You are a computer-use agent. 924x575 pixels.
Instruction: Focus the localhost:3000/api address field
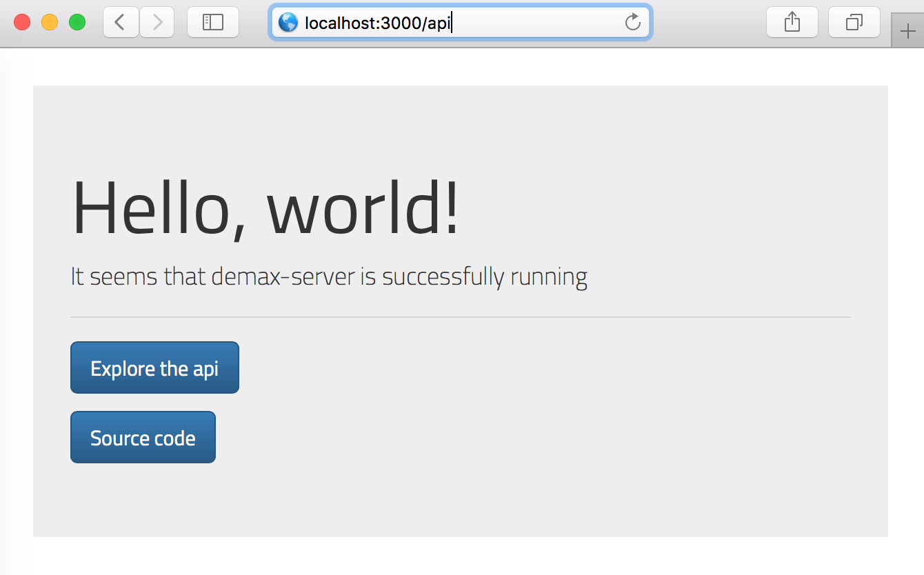click(460, 23)
